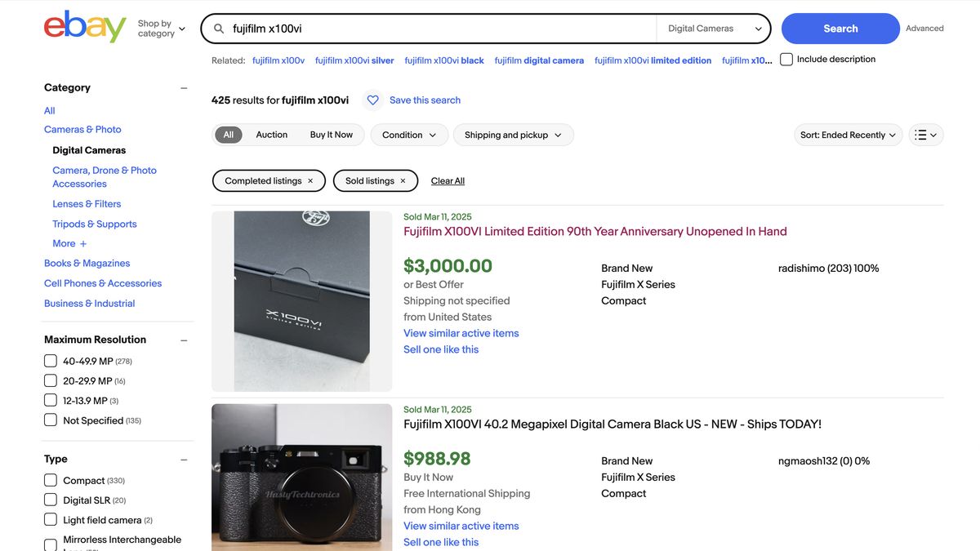Open Business & Industrial category
The height and width of the screenshot is (551, 980).
pyautogui.click(x=90, y=304)
